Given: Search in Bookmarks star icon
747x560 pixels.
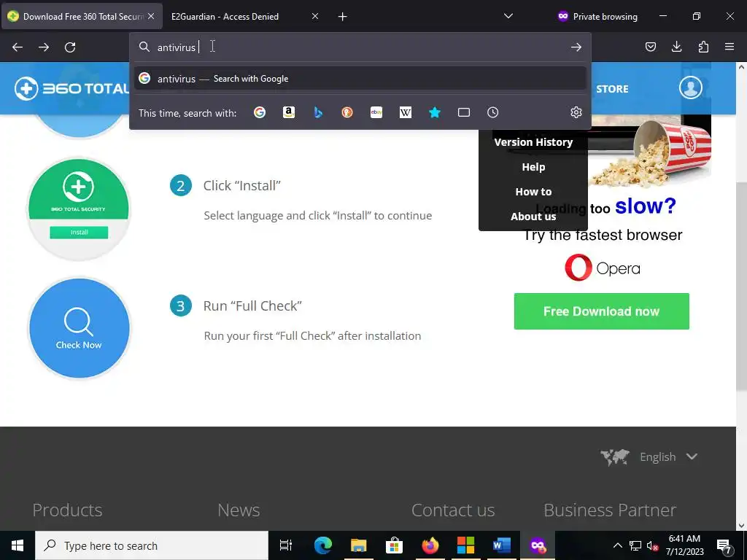Looking at the screenshot, I should (x=435, y=112).
